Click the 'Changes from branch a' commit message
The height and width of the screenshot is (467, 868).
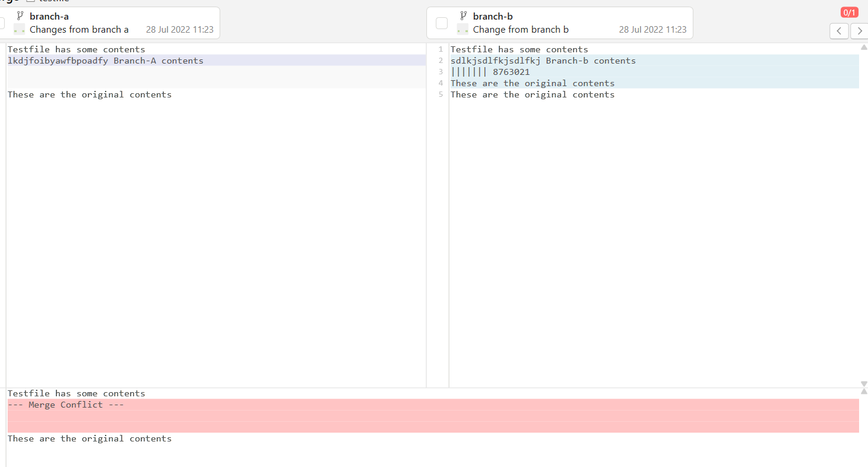click(x=80, y=29)
